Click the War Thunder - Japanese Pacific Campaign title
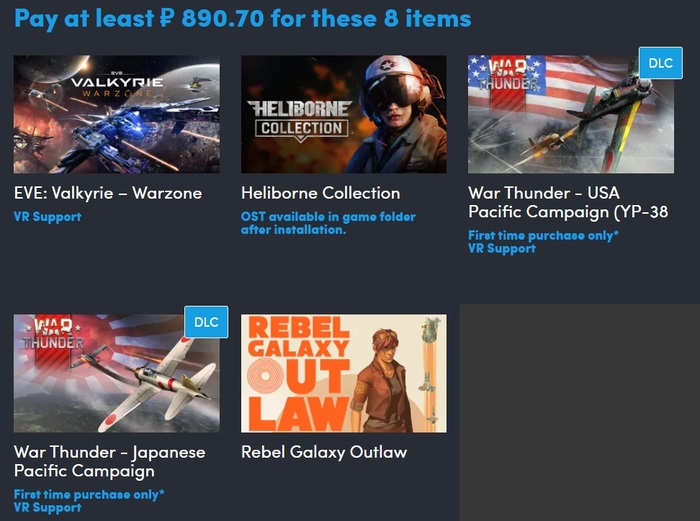The width and height of the screenshot is (700, 521). point(110,462)
